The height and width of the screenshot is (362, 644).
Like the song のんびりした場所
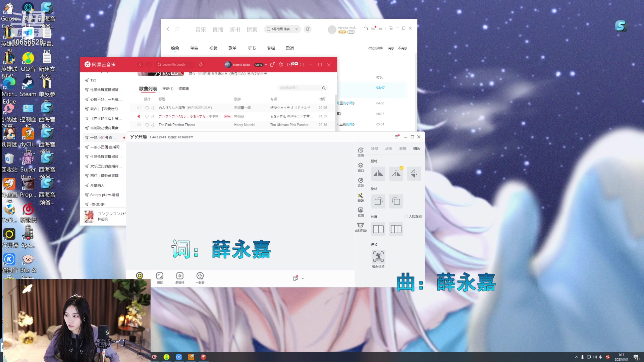[147, 108]
